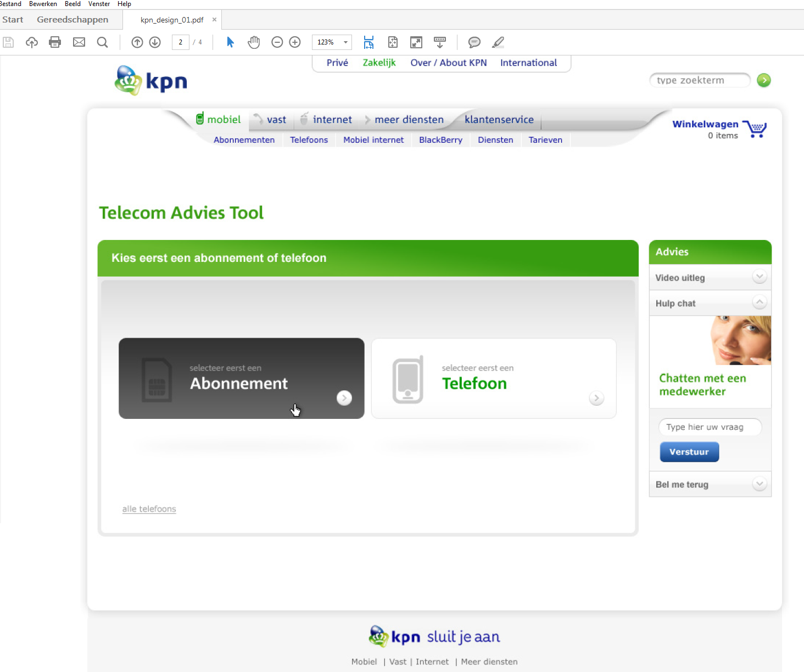This screenshot has height=672, width=804.
Task: Click the print icon in toolbar
Action: (55, 42)
